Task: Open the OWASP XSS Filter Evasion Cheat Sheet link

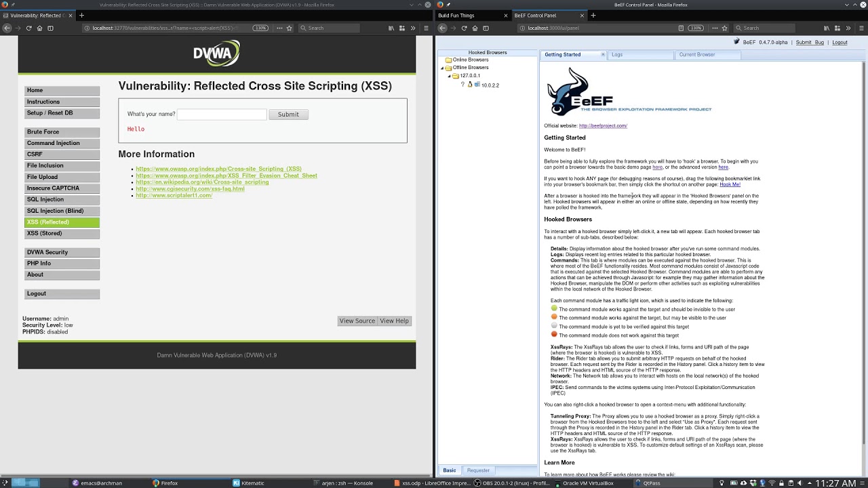Action: pos(226,176)
